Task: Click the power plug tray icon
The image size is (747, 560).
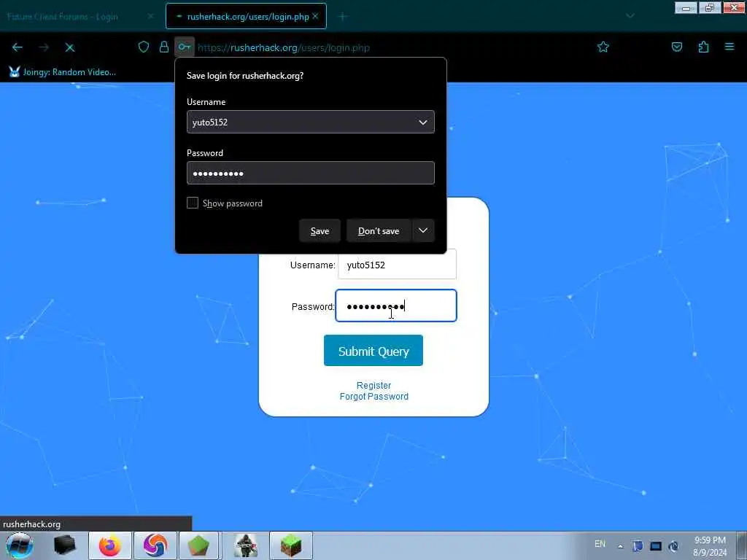Action: coord(673,546)
